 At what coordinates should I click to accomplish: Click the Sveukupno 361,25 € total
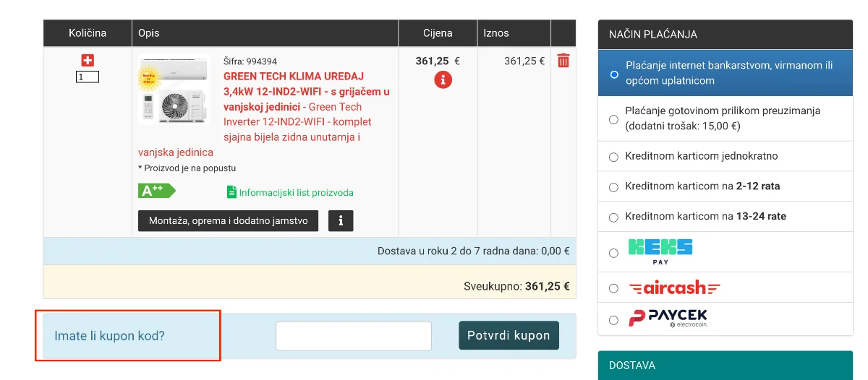coord(516,286)
